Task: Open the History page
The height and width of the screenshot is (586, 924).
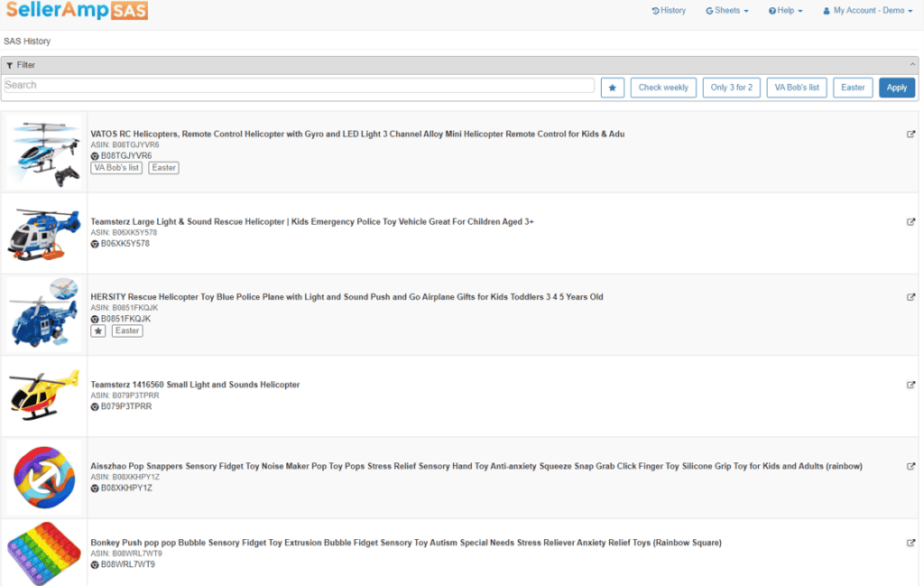Action: [669, 11]
